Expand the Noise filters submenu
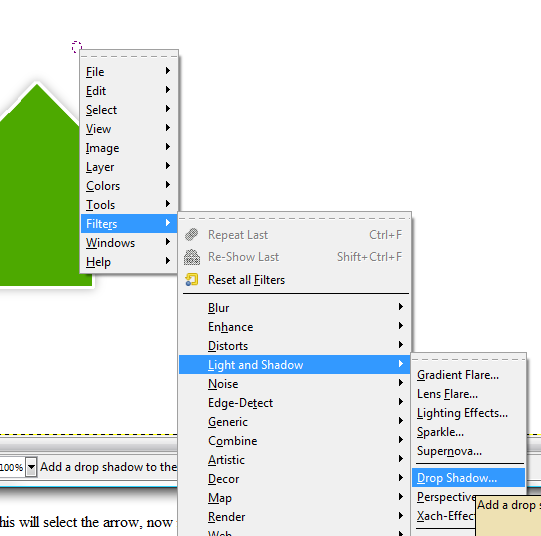The height and width of the screenshot is (536, 541). tap(295, 384)
